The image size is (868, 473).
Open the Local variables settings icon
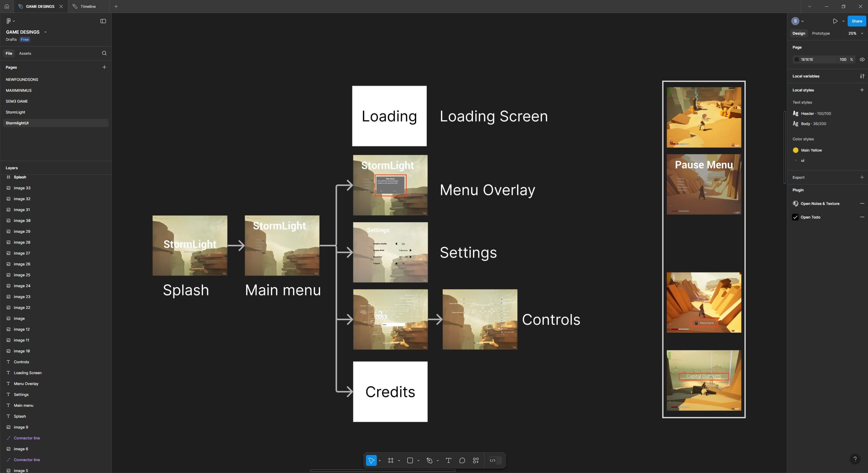coord(862,76)
